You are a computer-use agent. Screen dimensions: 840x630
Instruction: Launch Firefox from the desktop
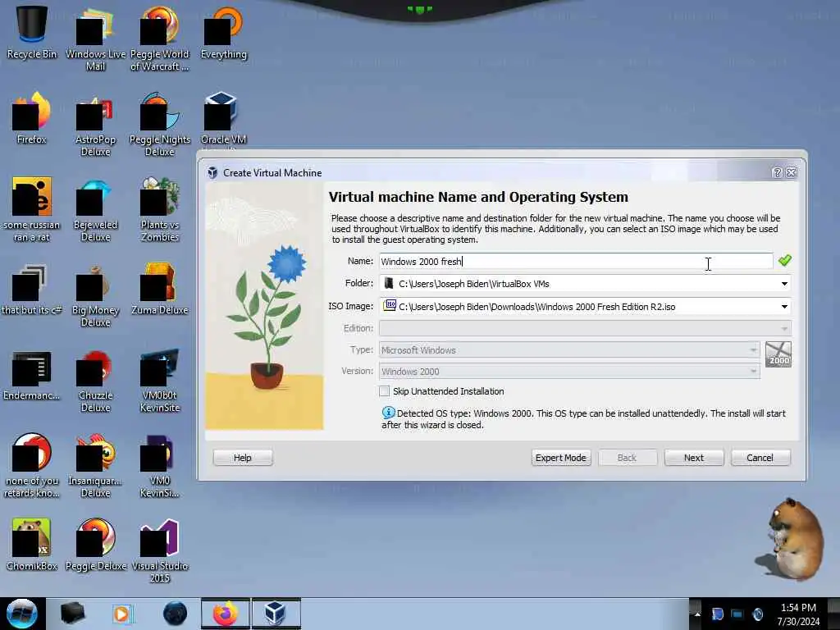pyautogui.click(x=32, y=118)
